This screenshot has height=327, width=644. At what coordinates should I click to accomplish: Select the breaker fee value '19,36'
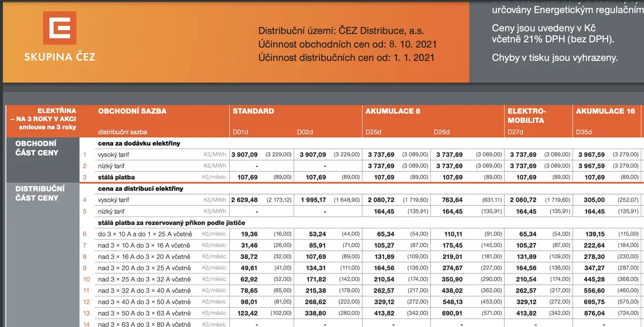coord(250,234)
